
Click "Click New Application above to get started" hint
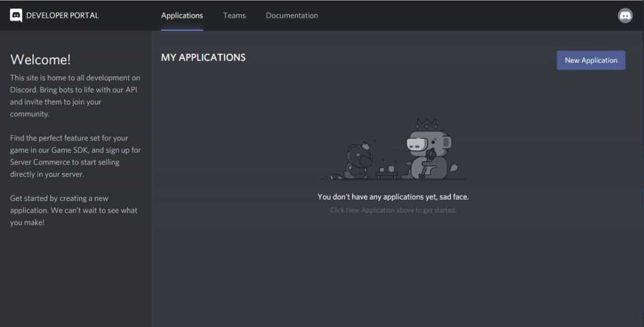393,210
